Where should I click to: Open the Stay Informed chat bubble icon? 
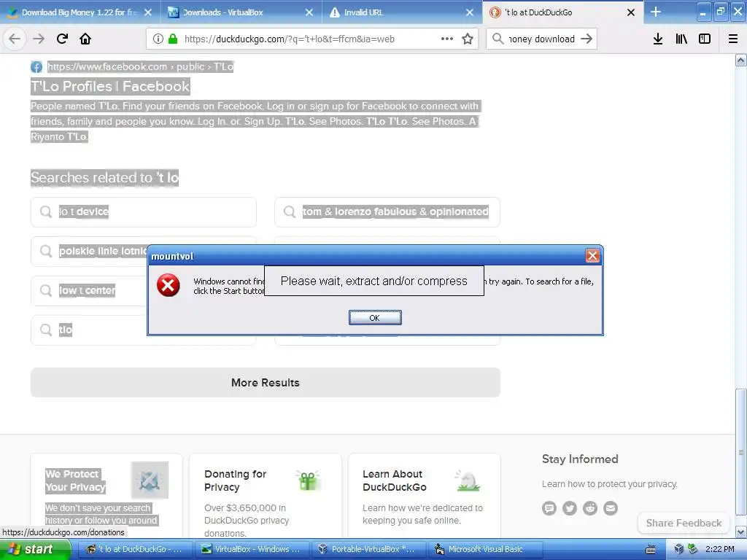pyautogui.click(x=549, y=508)
